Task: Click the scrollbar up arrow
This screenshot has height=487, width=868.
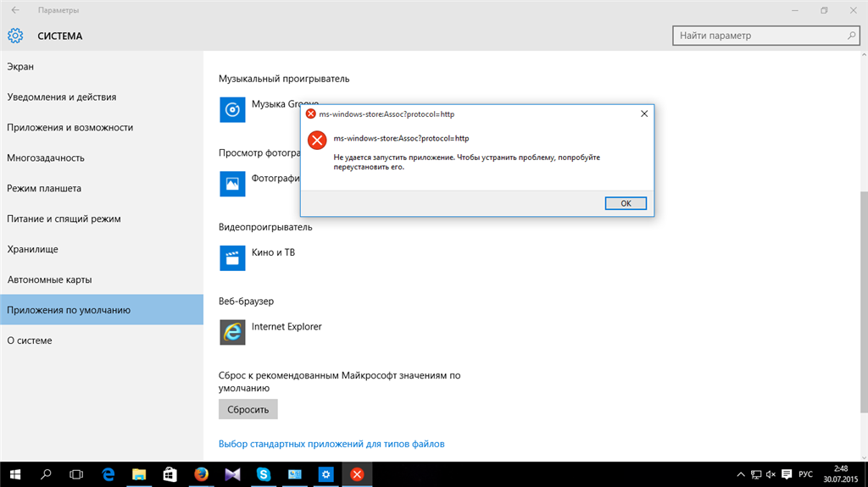Action: [x=864, y=55]
